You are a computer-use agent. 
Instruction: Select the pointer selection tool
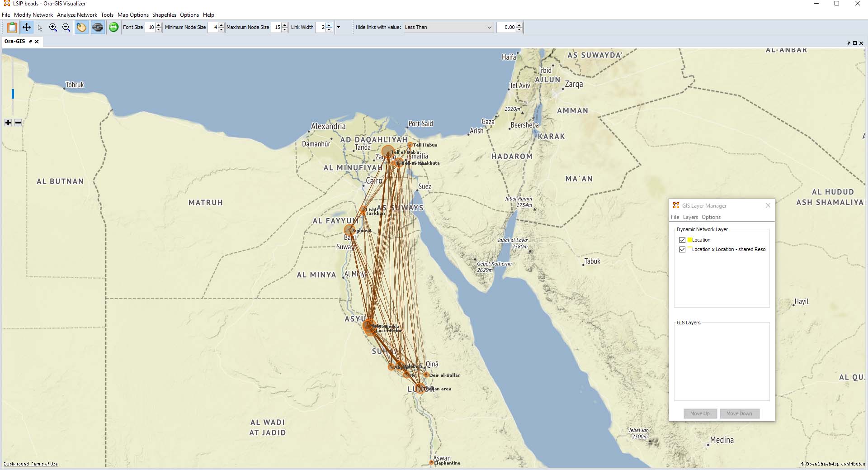click(40, 28)
